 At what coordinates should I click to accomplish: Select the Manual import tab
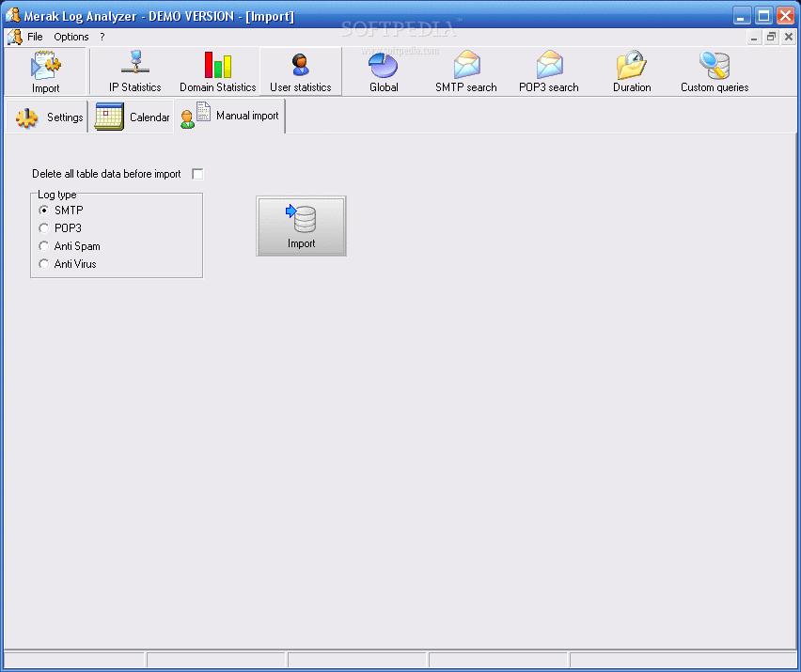tap(230, 117)
